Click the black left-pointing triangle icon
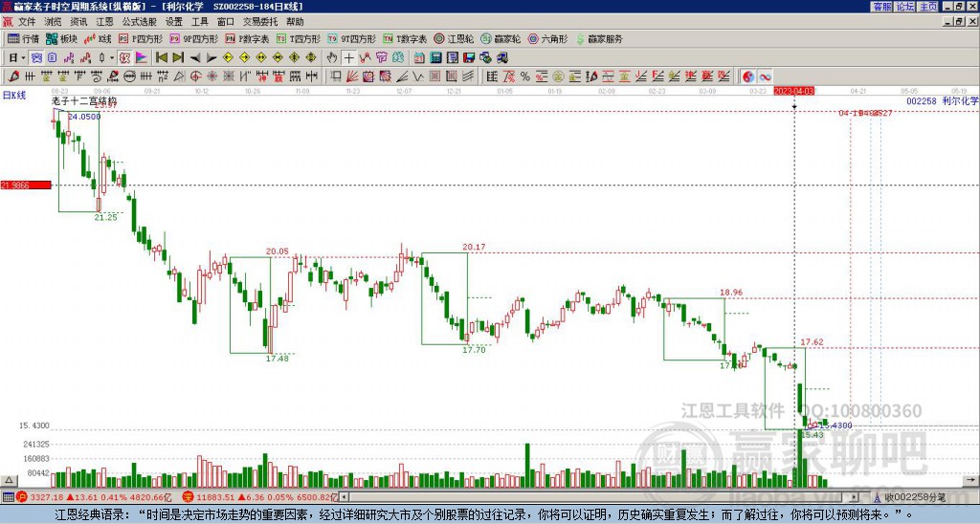The width and height of the screenshot is (980, 524). (195, 58)
